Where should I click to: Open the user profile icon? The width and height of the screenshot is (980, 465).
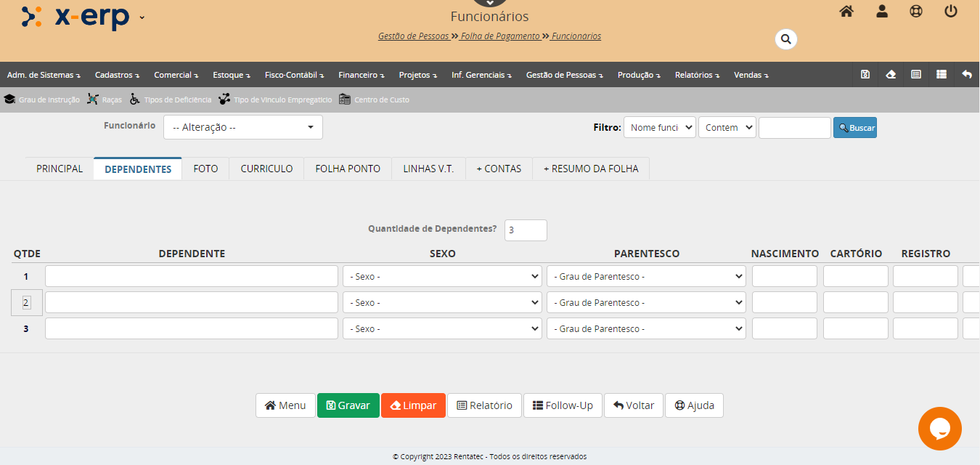coord(881,12)
